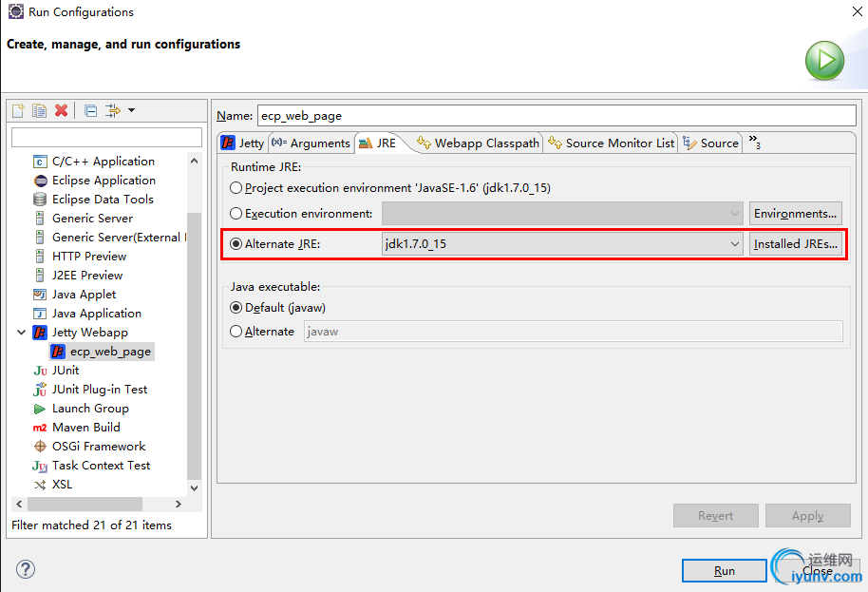Click the help question mark icon
Screen dimensions: 868x592
pos(26,569)
